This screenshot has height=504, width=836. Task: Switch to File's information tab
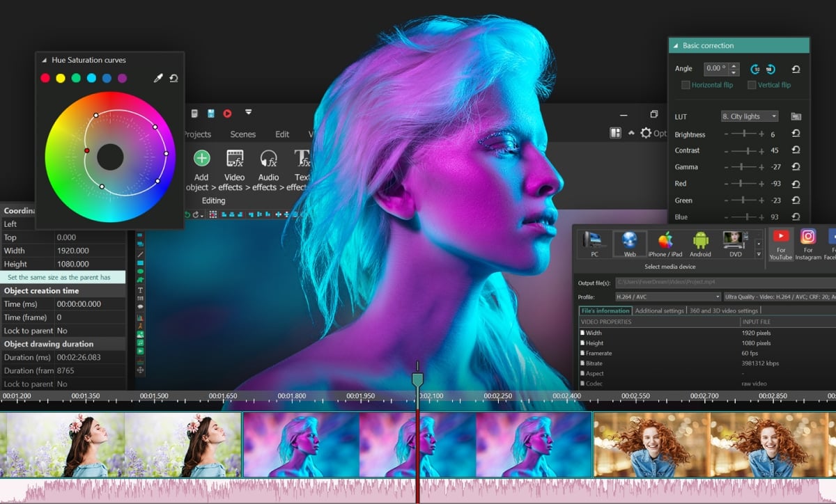tap(605, 310)
